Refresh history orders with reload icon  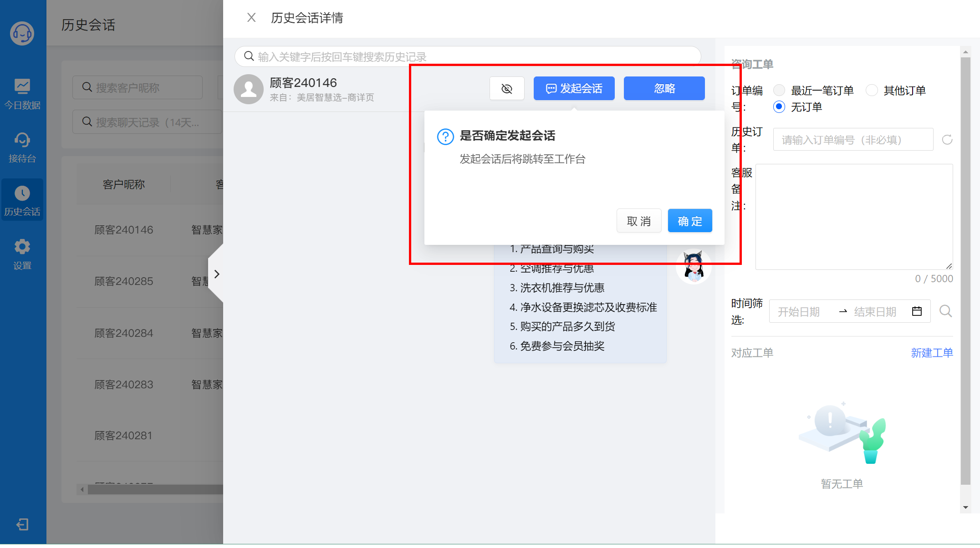[947, 140]
